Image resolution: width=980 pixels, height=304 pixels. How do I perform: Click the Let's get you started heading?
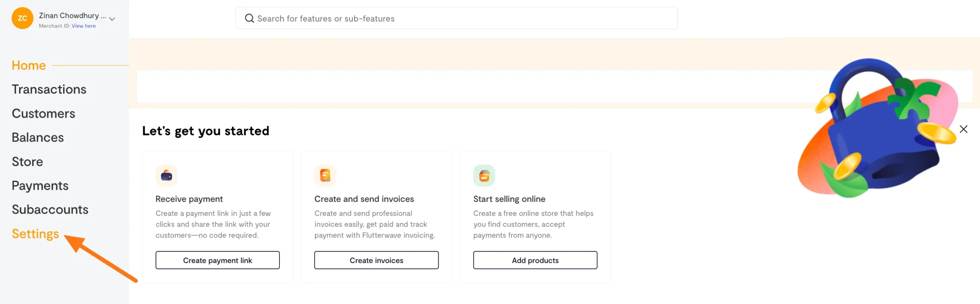[206, 131]
